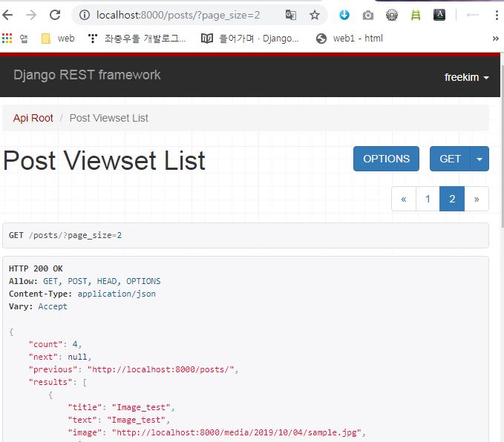Open the blurred profile avatar

coord(473,15)
